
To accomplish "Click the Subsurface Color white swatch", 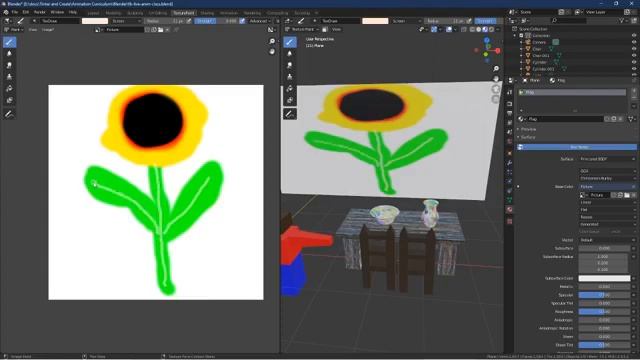I will [604, 278].
